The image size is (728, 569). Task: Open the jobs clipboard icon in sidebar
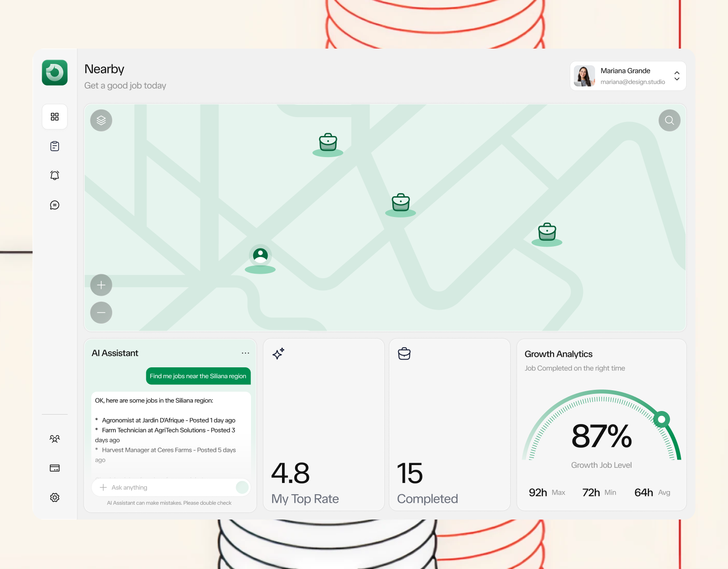(x=55, y=146)
